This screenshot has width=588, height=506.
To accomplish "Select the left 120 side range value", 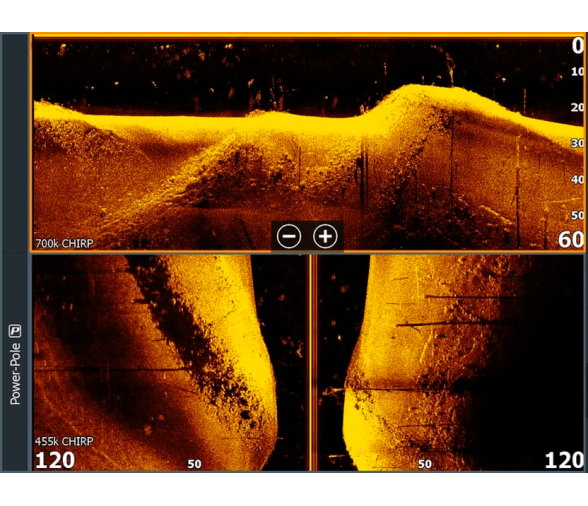I will pyautogui.click(x=55, y=460).
